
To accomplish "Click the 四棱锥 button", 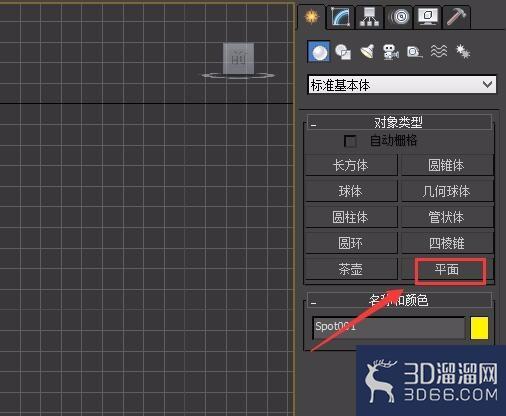I will coord(447,243).
